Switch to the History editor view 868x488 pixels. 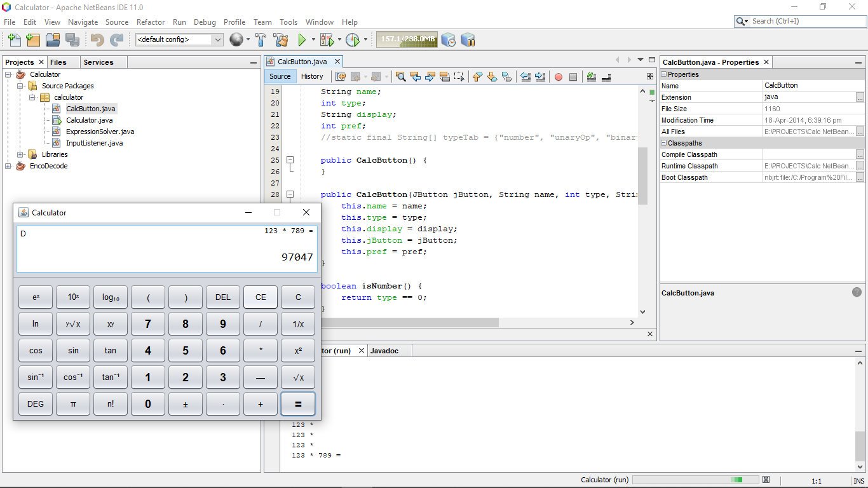[x=312, y=76]
